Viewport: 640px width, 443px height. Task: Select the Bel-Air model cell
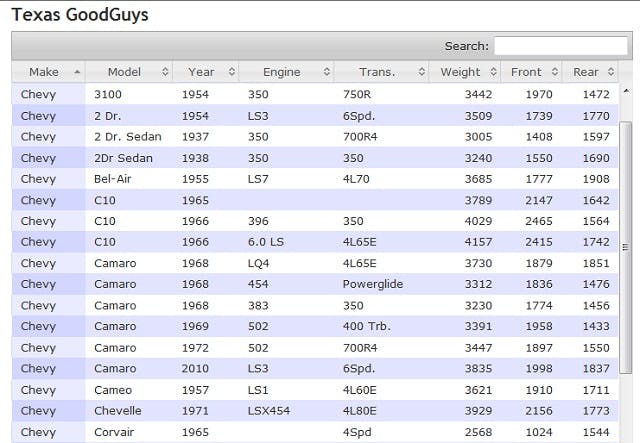(115, 179)
